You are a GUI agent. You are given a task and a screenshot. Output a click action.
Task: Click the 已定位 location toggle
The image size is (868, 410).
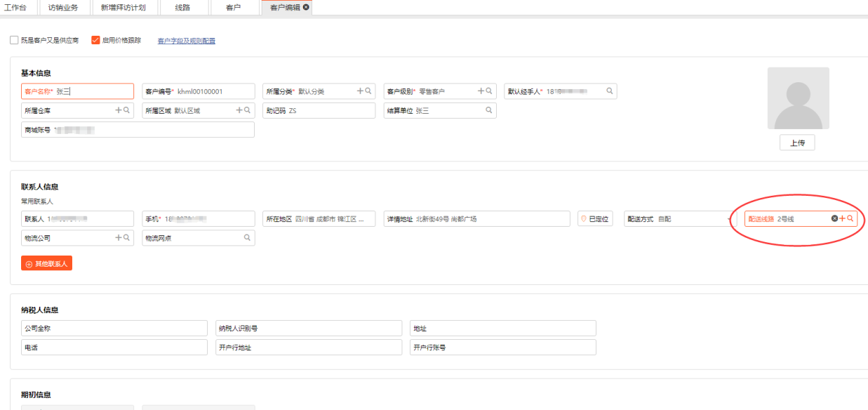(595, 219)
